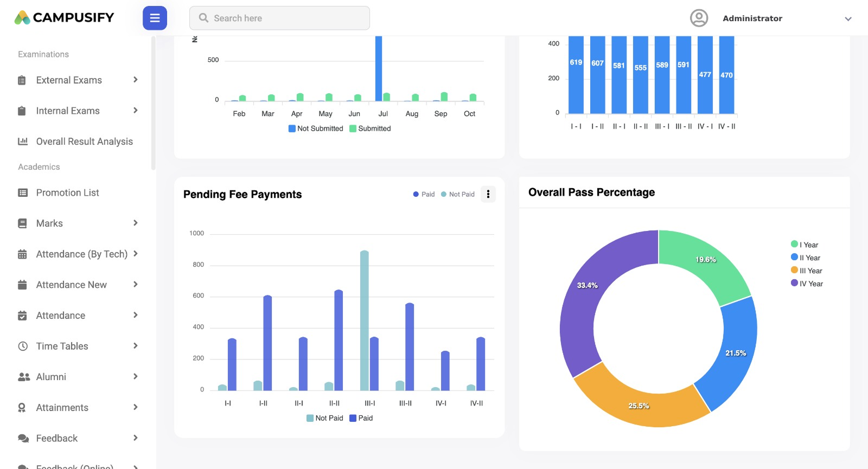Click the Time Tables clock icon
The image size is (868, 469).
pyautogui.click(x=23, y=346)
